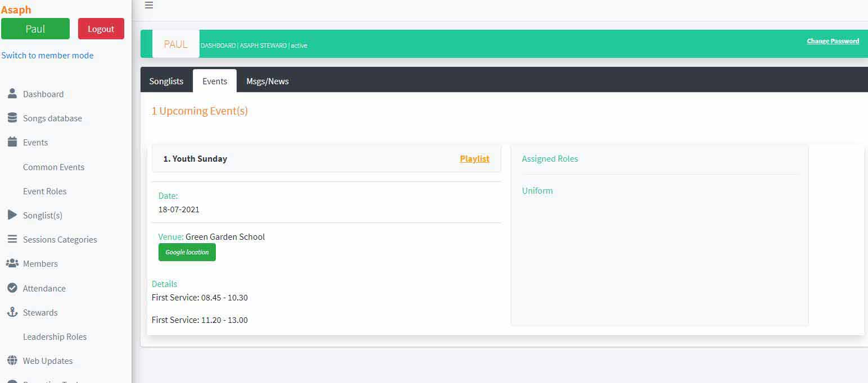Toggle the sidebar with the hamburger icon

tap(148, 5)
